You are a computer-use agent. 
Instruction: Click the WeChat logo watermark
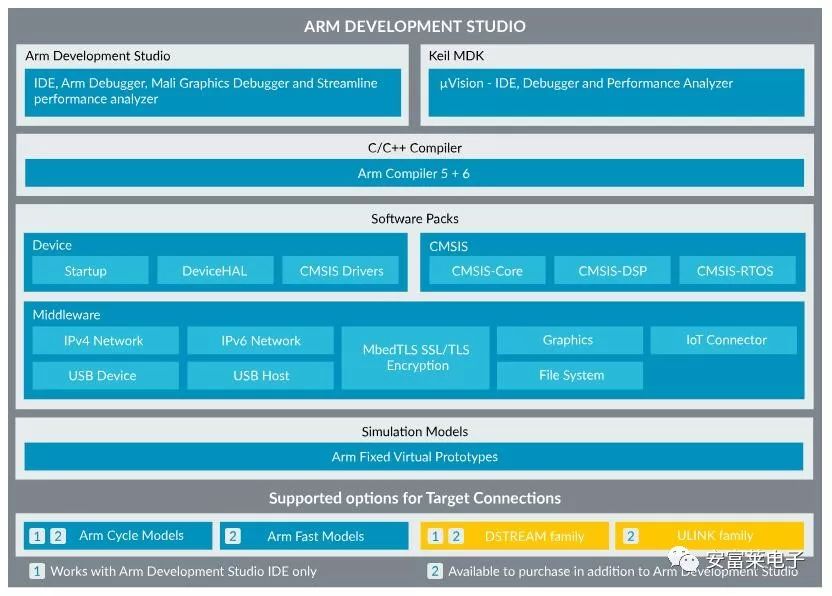pos(683,558)
